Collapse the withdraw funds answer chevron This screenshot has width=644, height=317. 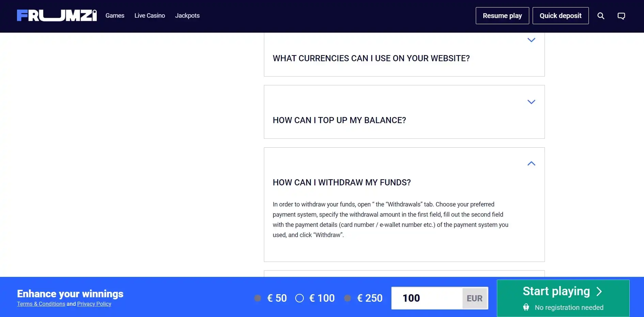[531, 164]
